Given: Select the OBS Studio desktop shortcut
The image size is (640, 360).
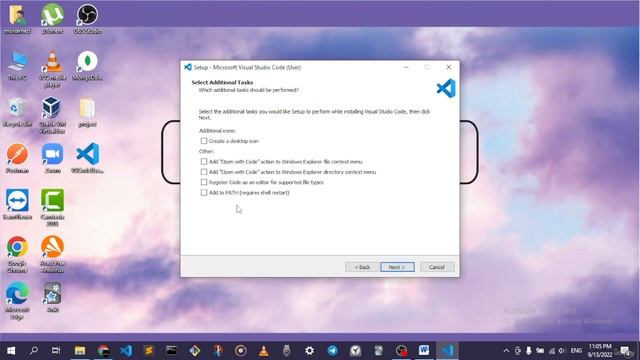Looking at the screenshot, I should 87,19.
